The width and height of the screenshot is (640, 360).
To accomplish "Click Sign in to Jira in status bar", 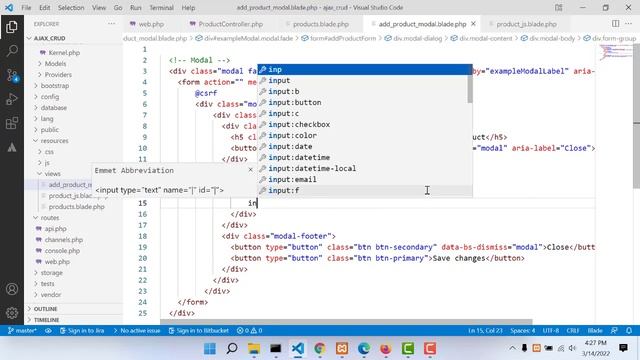I will click(x=82, y=331).
